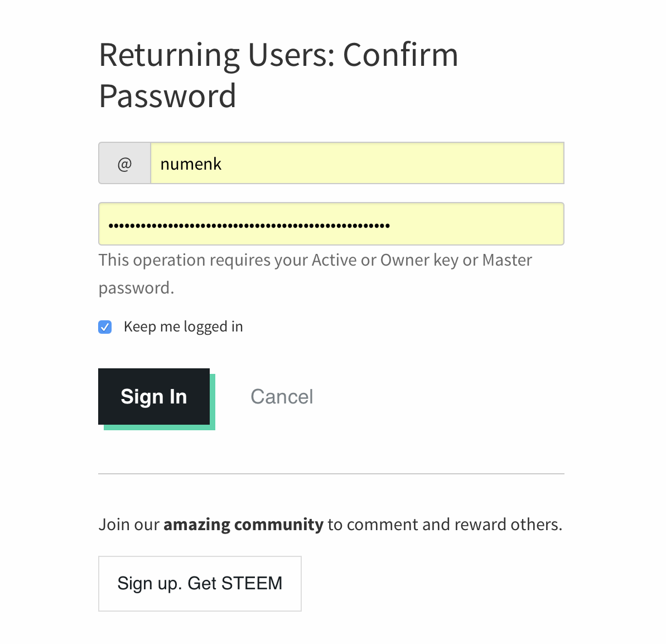Click the password dots in the password box
Image resolution: width=666 pixels, height=644 pixels.
249,225
